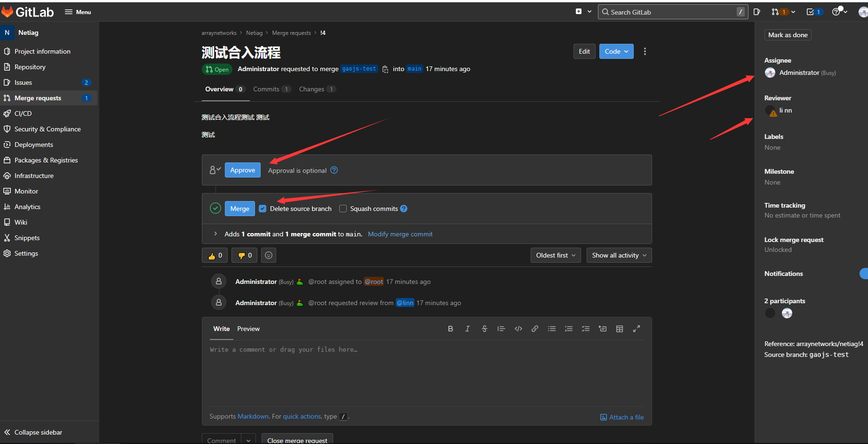Switch to the Changes tab
The height and width of the screenshot is (444, 868).
(x=317, y=89)
